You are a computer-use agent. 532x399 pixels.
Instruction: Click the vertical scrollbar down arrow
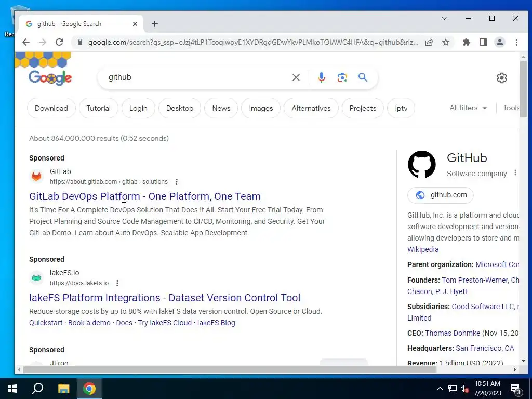(523, 361)
